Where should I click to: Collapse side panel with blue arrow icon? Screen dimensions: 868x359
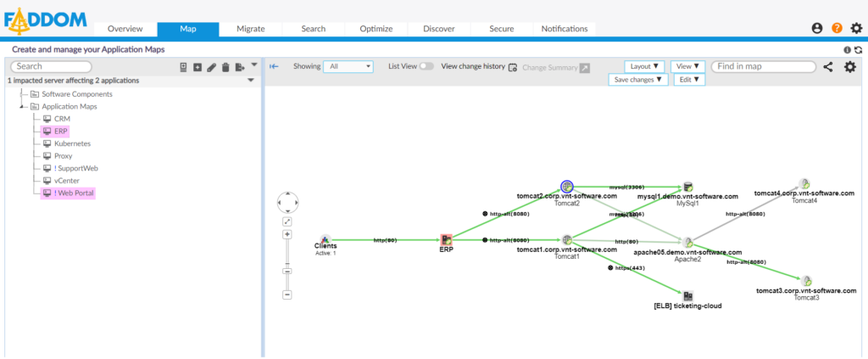pyautogui.click(x=274, y=66)
